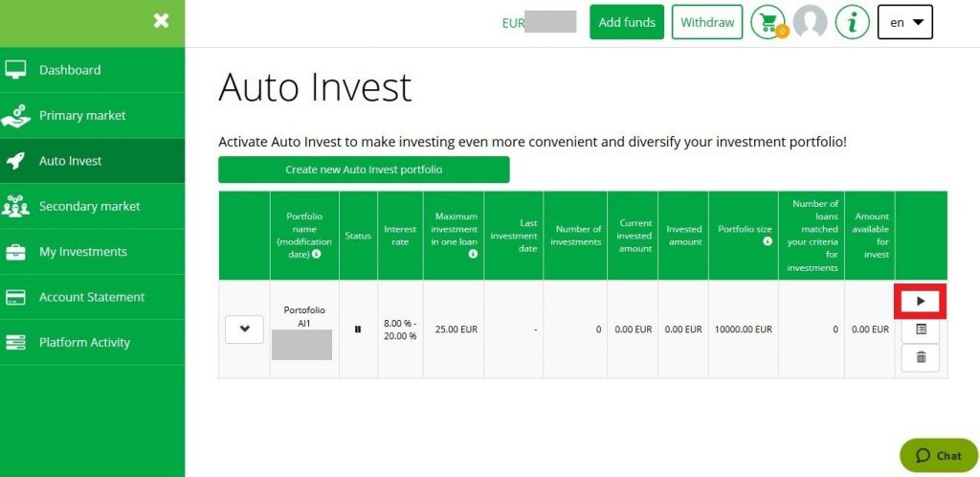Navigate to Secondary market

(89, 206)
